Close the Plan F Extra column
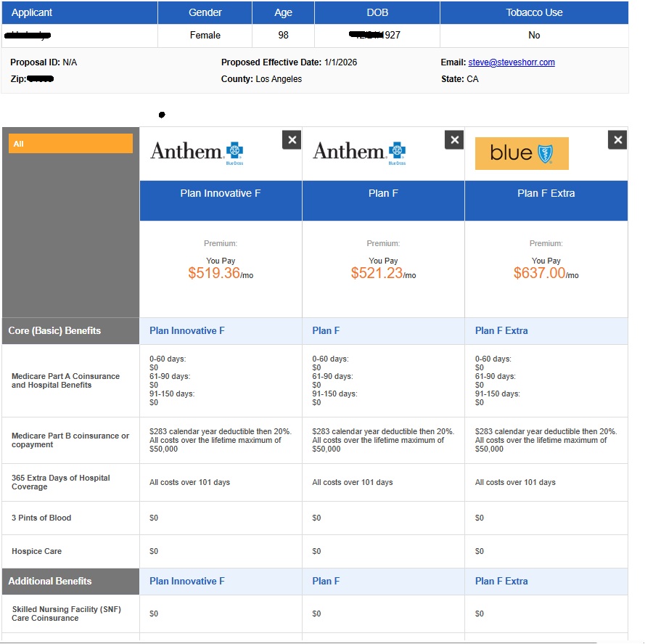The image size is (645, 644). (x=617, y=140)
